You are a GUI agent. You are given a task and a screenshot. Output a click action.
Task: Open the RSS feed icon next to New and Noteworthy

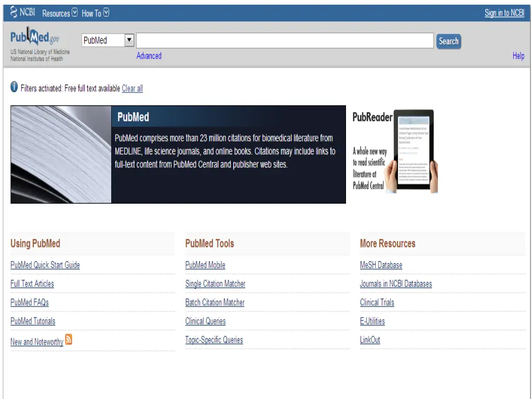click(x=69, y=339)
